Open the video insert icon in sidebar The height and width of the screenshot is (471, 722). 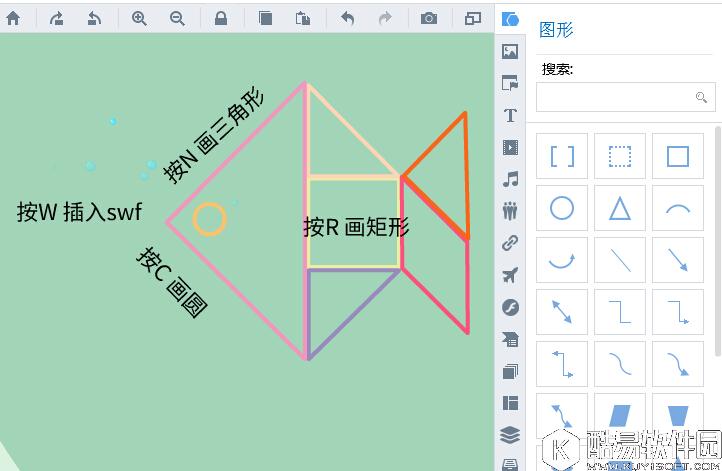pyautogui.click(x=510, y=147)
